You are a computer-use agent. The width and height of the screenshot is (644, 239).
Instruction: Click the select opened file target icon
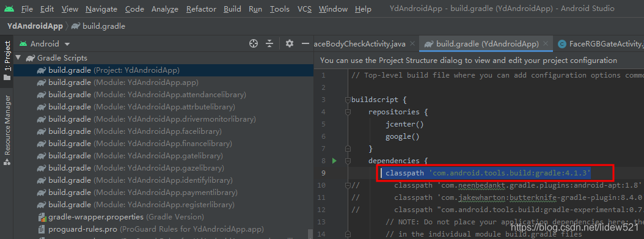(254, 43)
